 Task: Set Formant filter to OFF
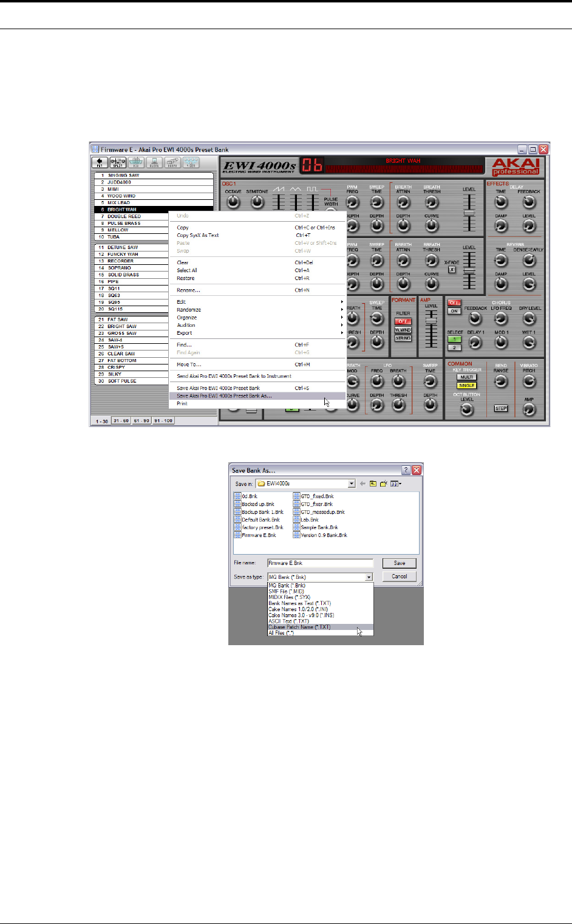(x=403, y=321)
